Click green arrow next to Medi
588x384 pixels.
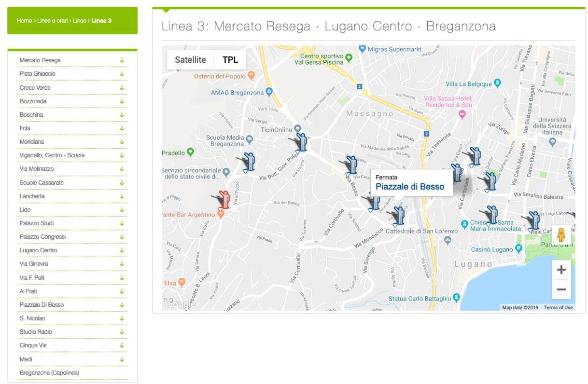122,359
